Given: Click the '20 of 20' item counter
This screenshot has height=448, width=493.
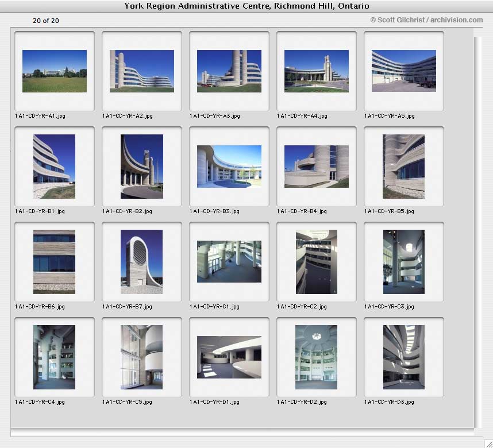Looking at the screenshot, I should 46,21.
